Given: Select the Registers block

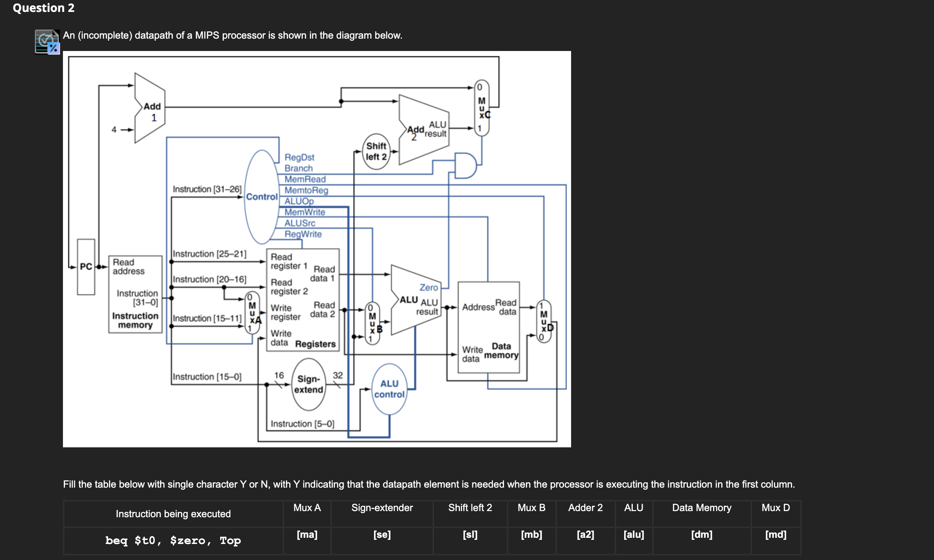Looking at the screenshot, I should 303,300.
